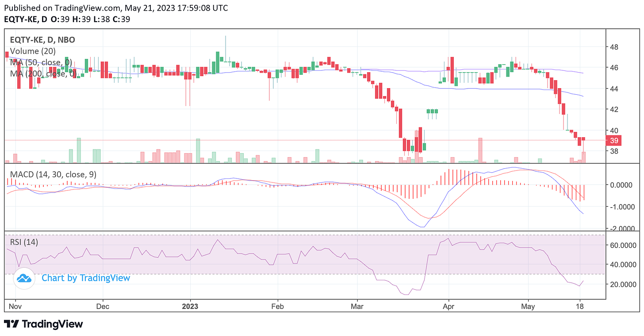The height and width of the screenshot is (336, 644).
Task: Click the 42 price axis label
Action: tap(614, 109)
